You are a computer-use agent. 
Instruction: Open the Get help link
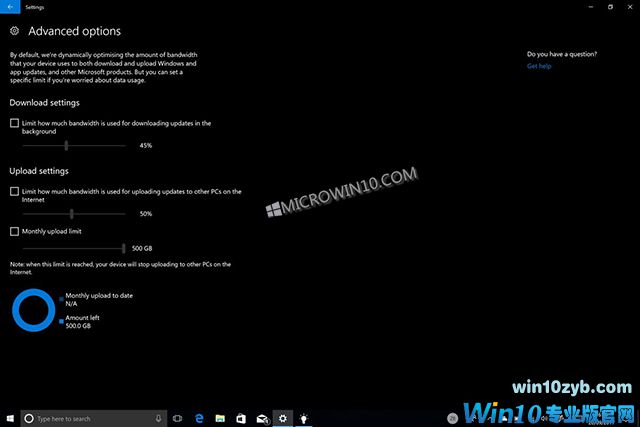click(x=539, y=66)
